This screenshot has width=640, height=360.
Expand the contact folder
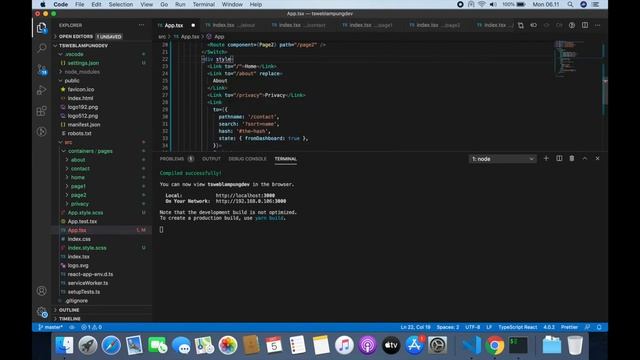point(80,169)
